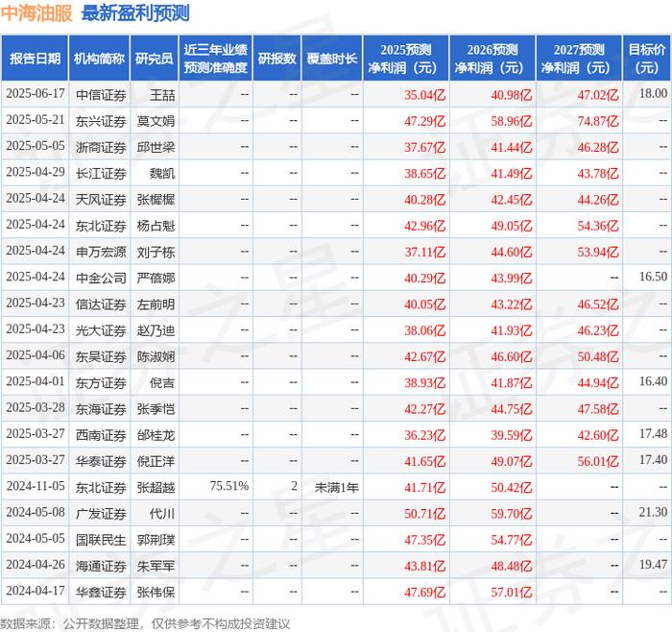Click 38.65亿 in 2025 forecast

(424, 173)
